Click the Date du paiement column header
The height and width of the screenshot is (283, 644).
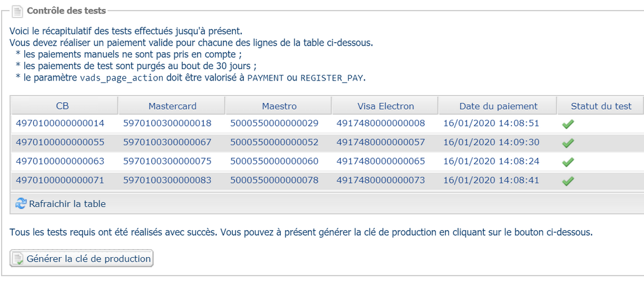498,106
